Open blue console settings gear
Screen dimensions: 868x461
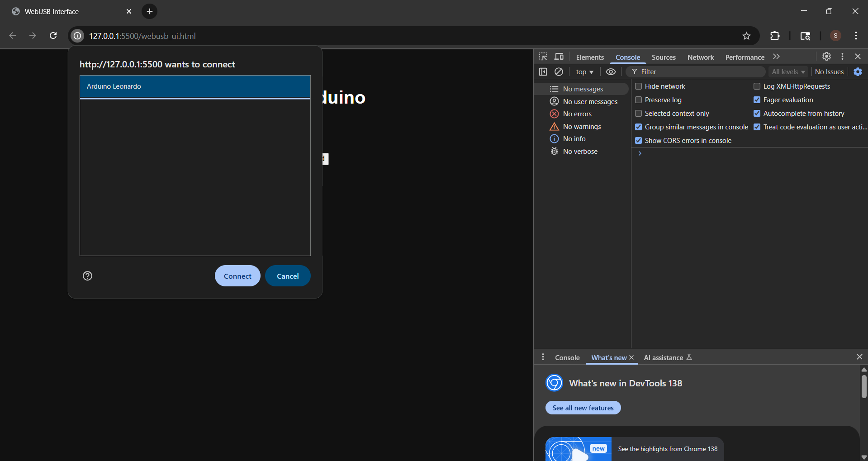coord(858,71)
